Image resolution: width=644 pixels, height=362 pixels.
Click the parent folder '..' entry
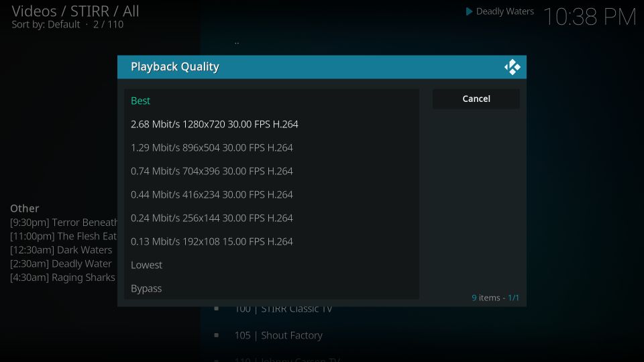(x=237, y=42)
